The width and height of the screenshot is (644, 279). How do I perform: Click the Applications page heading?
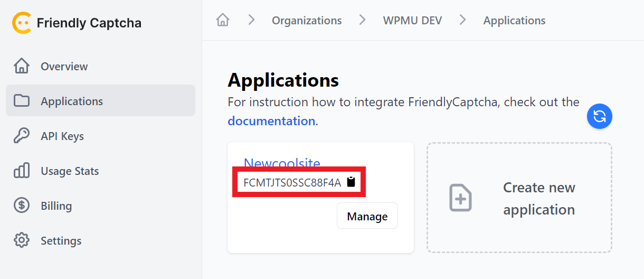point(283,81)
